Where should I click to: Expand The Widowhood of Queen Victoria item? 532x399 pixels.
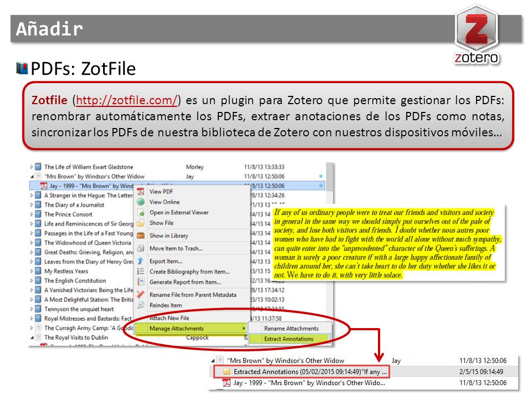tap(32, 243)
